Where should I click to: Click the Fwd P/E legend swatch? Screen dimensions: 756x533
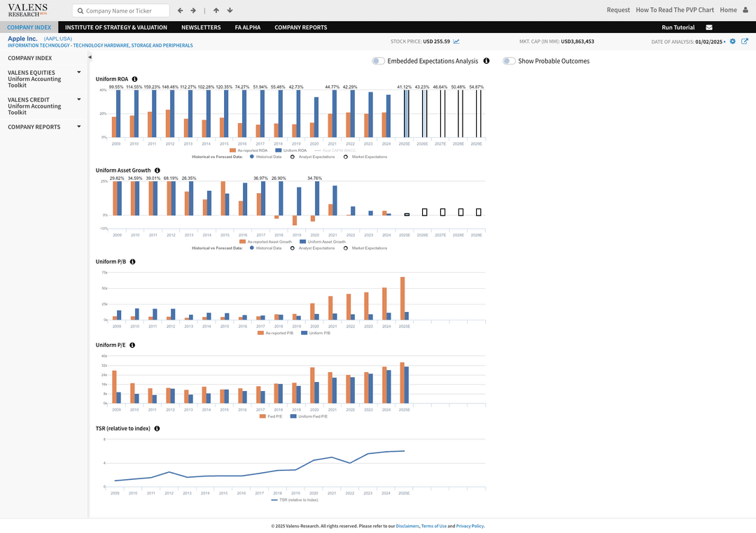coord(262,416)
